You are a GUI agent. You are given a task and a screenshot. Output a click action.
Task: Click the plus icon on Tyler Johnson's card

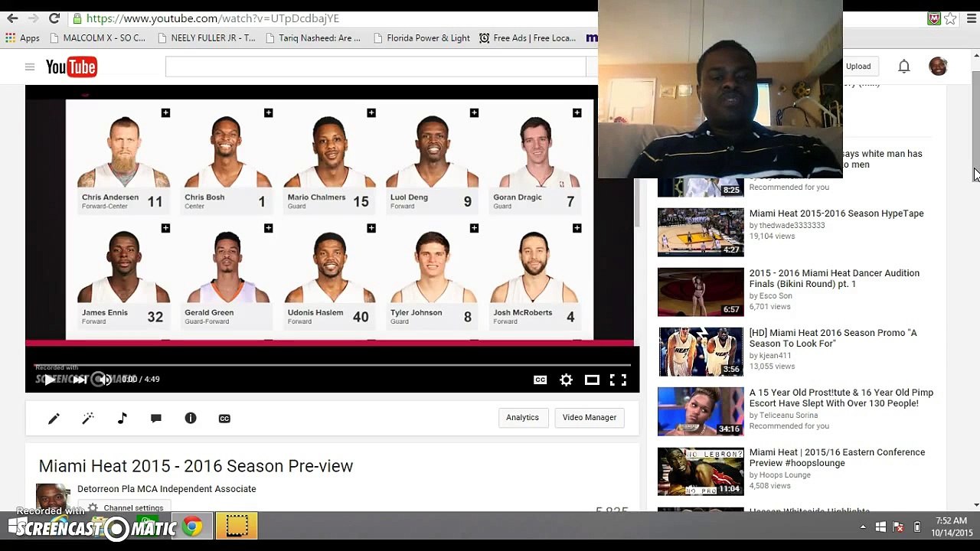[474, 228]
